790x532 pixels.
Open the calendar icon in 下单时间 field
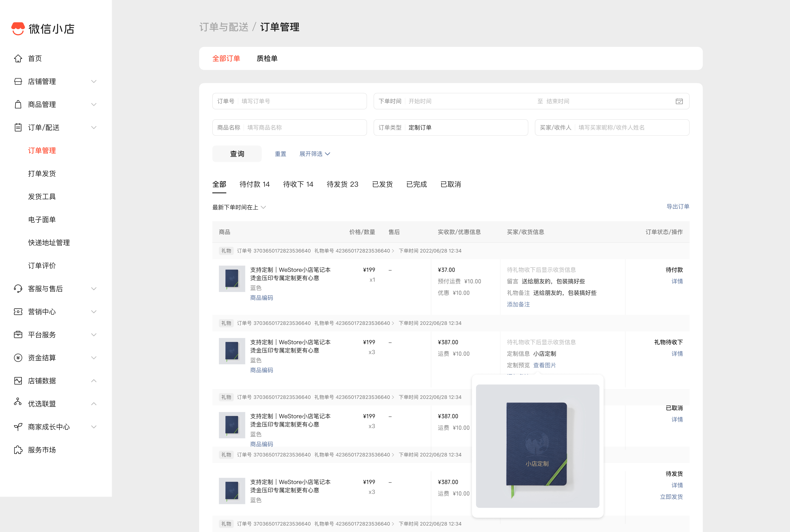click(679, 101)
